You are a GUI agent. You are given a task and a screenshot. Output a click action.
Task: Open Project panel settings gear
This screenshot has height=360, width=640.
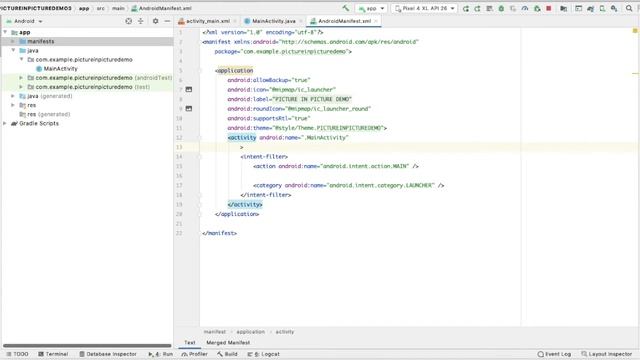pyautogui.click(x=156, y=21)
